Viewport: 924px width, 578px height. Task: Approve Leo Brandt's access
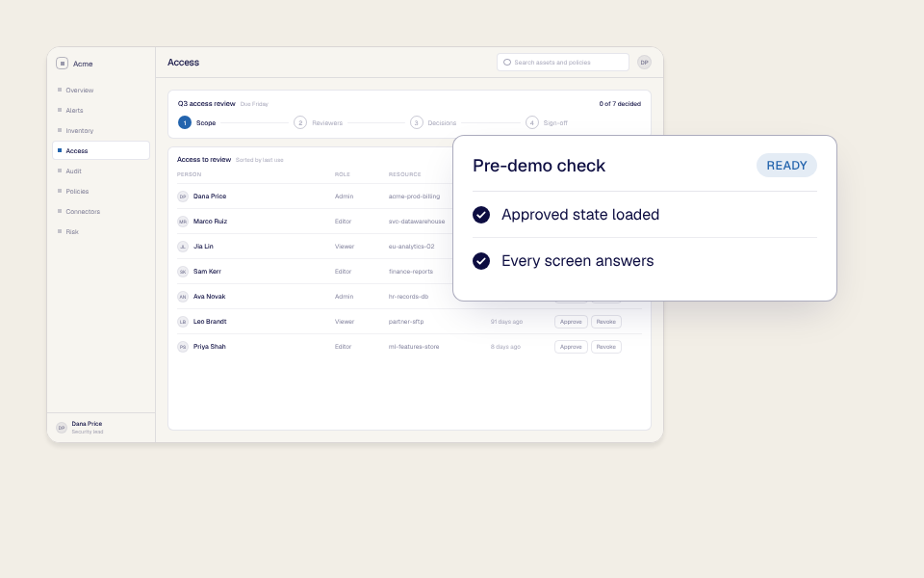tap(571, 322)
